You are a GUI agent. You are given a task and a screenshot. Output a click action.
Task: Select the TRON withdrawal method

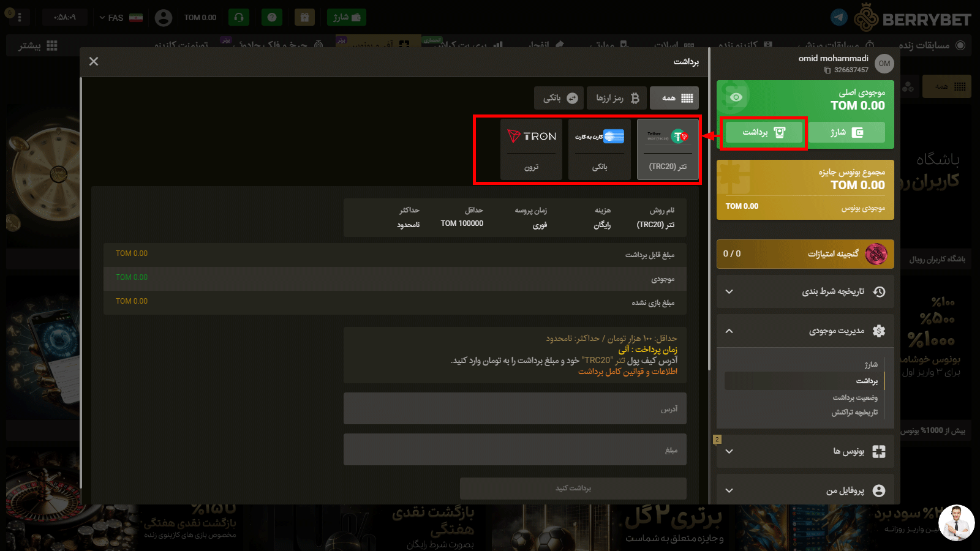(x=531, y=149)
